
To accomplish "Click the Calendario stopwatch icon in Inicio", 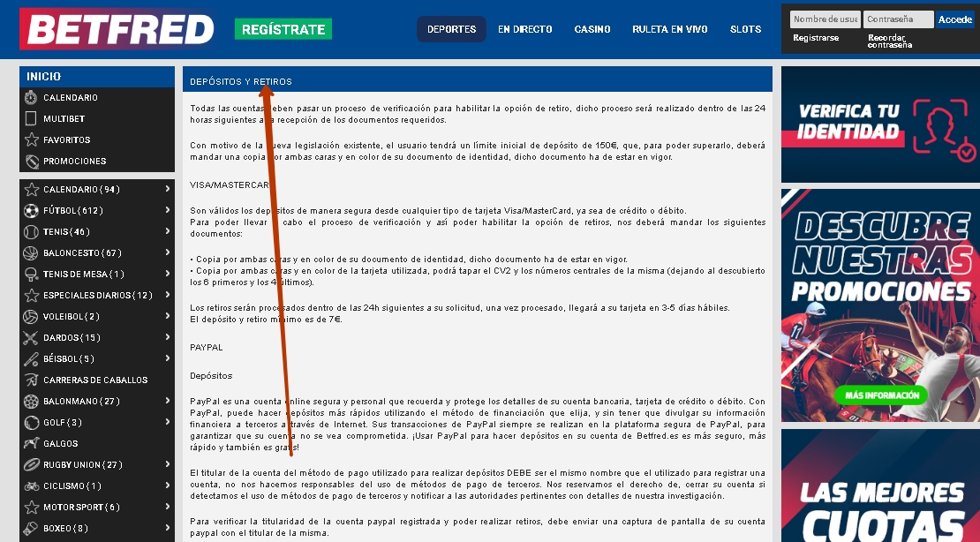I will point(31,98).
